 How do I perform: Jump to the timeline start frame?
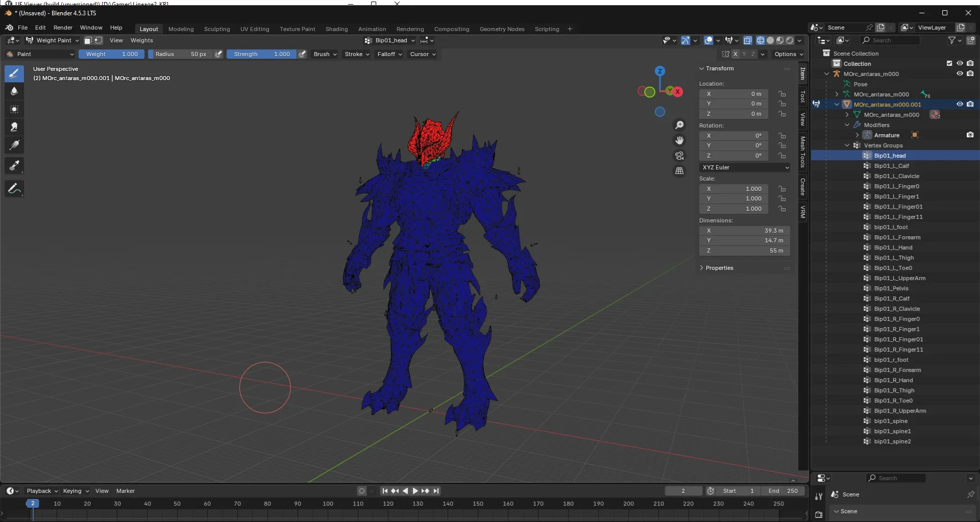[385, 491]
